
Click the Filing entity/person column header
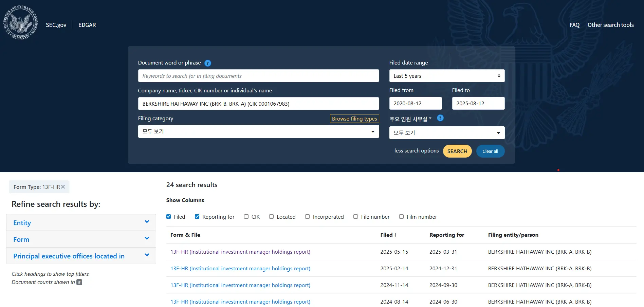point(513,235)
